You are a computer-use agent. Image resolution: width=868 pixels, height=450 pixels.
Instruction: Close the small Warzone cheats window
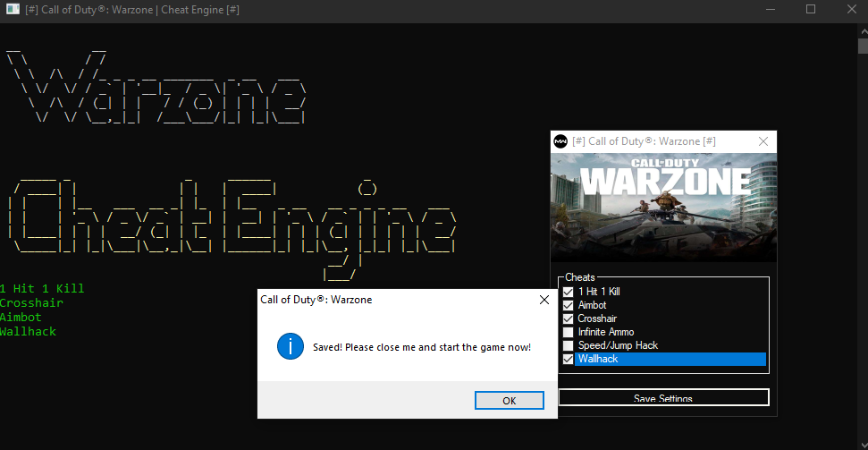[763, 141]
